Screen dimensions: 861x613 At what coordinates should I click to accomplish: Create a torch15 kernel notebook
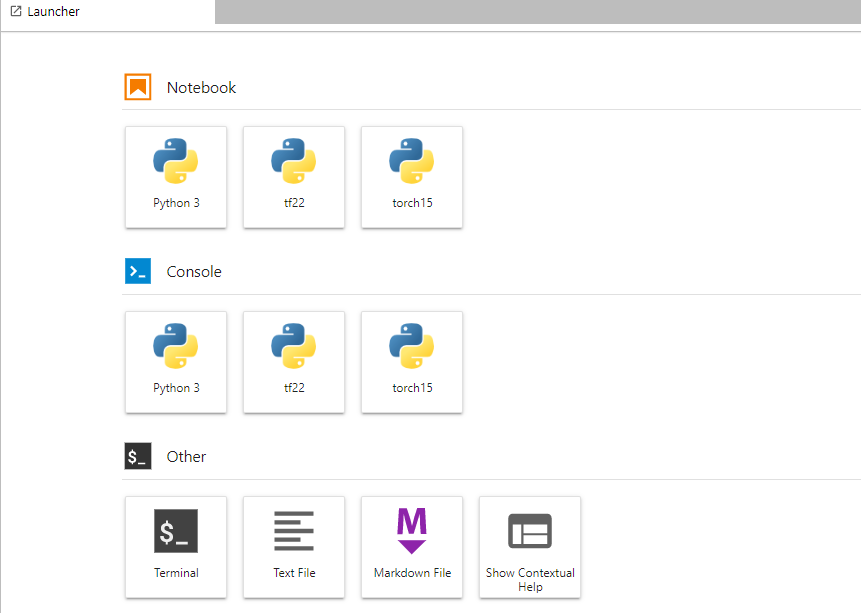coord(412,177)
